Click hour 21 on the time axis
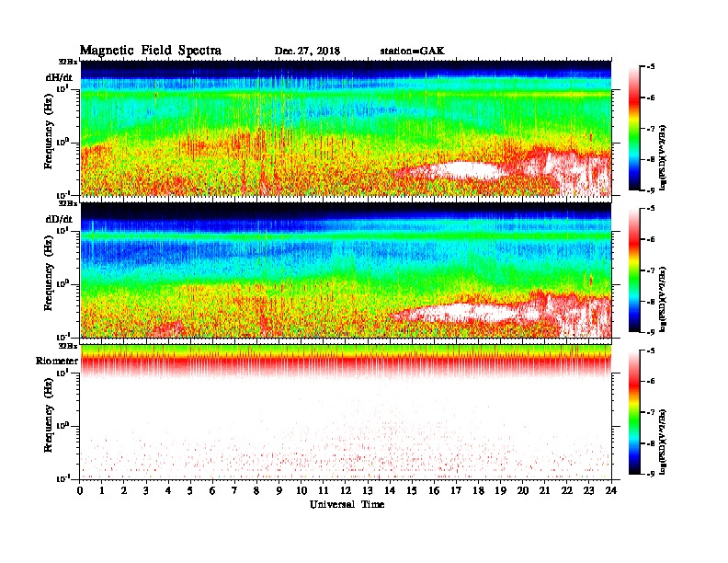 (545, 491)
